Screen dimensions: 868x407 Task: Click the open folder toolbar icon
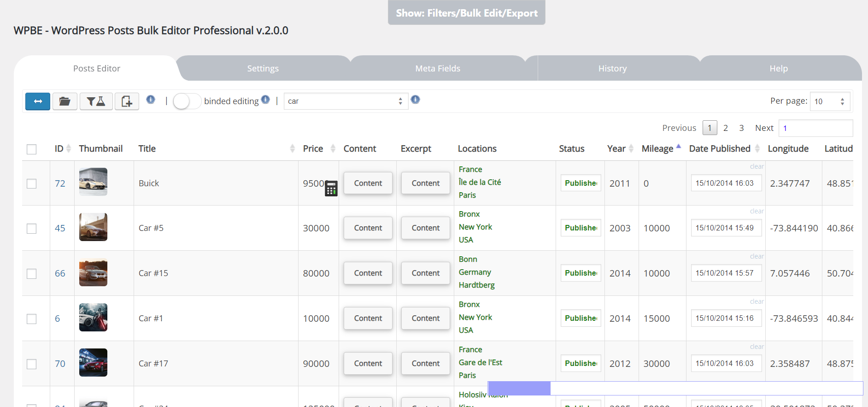[x=65, y=101]
